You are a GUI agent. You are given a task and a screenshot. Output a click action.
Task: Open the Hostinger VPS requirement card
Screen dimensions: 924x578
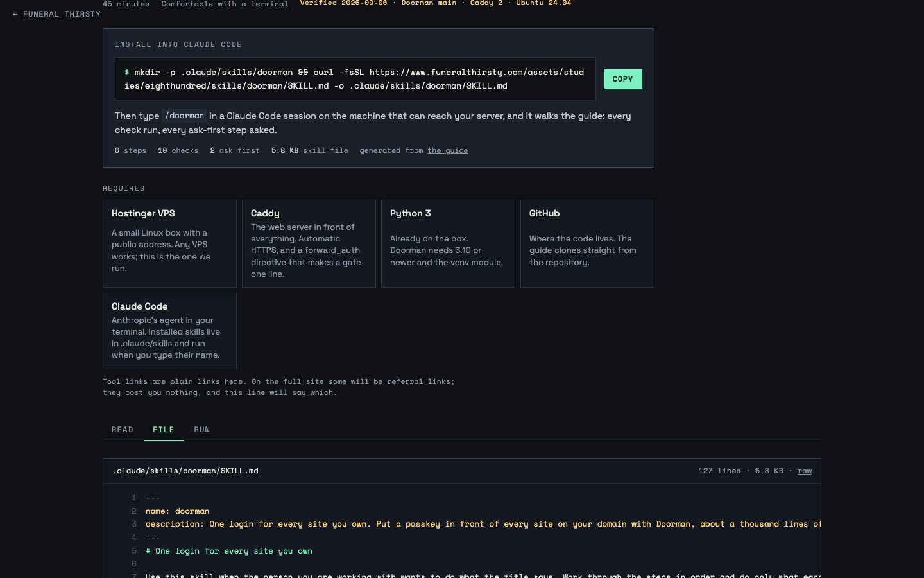(x=169, y=243)
